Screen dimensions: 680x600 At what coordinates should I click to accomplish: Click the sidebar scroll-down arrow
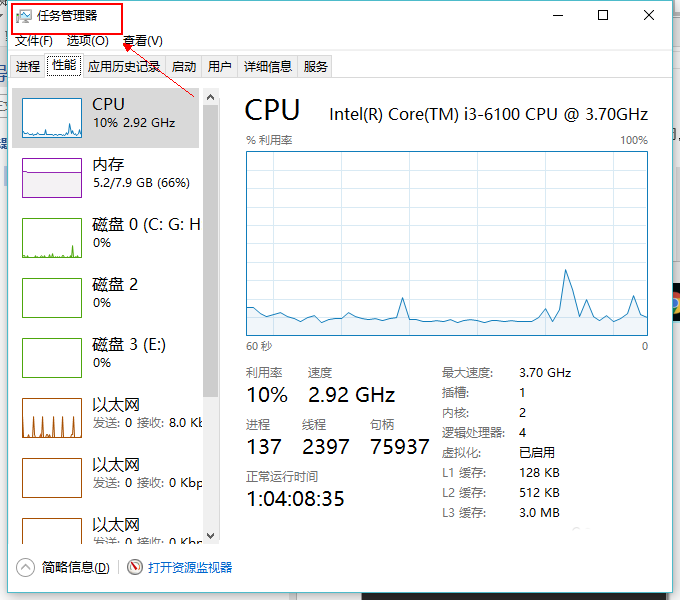tap(211, 535)
